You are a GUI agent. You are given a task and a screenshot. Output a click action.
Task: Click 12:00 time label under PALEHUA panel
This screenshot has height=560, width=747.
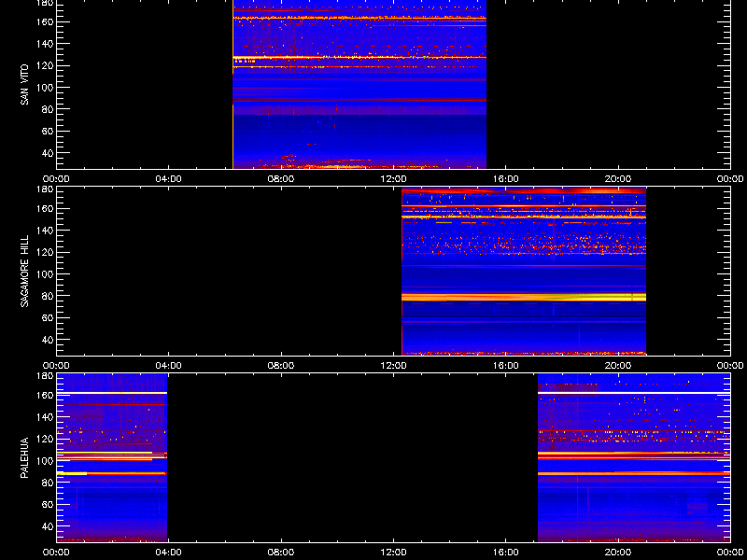(393, 553)
